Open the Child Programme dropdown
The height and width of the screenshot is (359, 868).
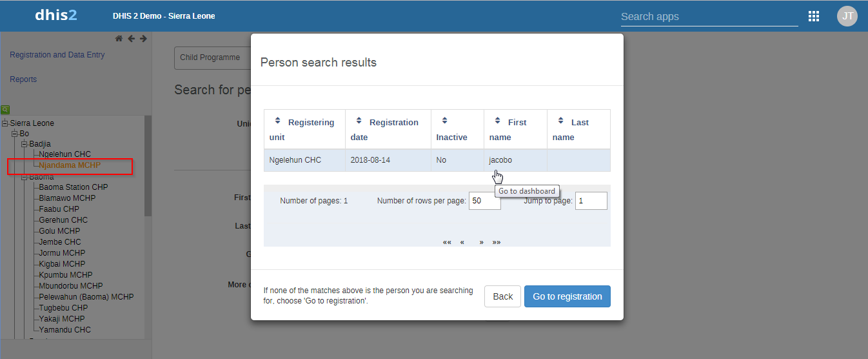[212, 57]
